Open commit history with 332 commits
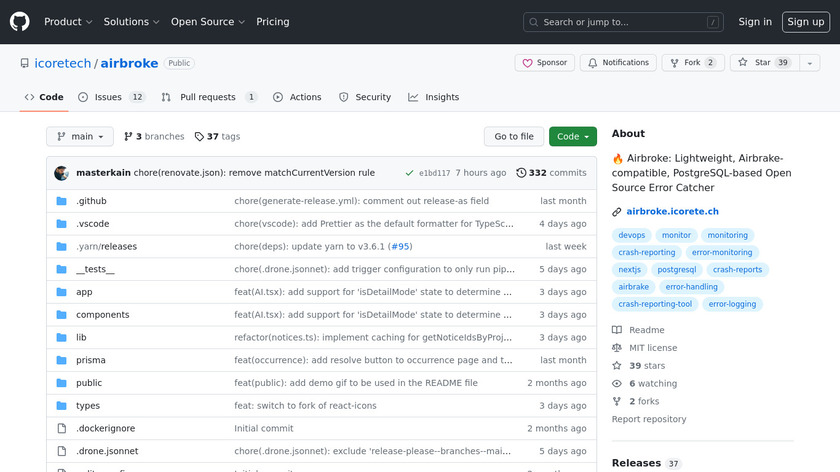Screen dimensions: 840x472 (x=551, y=173)
